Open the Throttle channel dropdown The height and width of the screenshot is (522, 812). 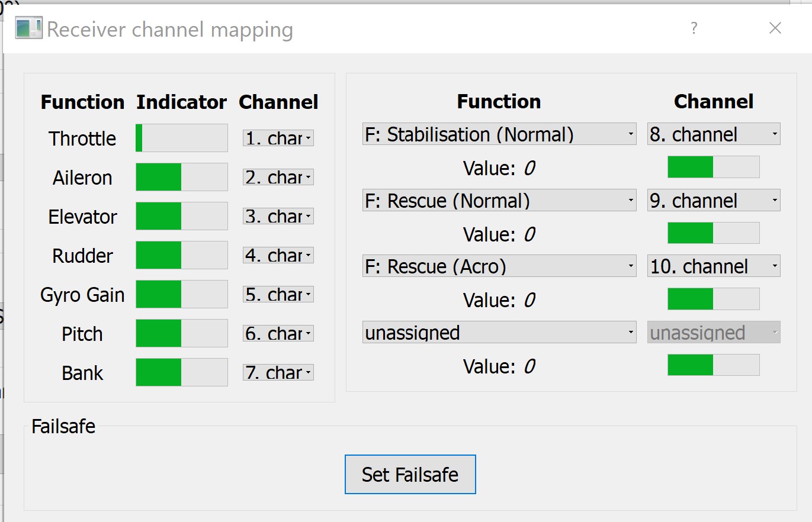(x=278, y=138)
